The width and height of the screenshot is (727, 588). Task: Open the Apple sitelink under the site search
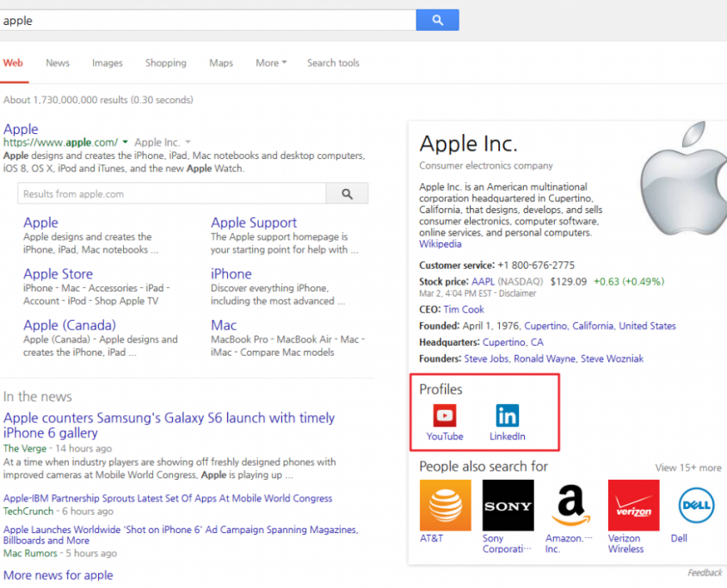(x=40, y=223)
